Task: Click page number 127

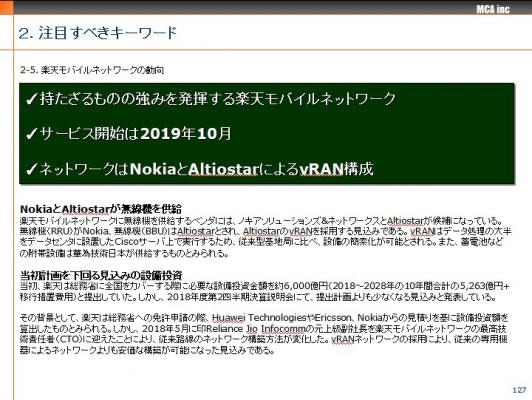Action: [x=519, y=390]
